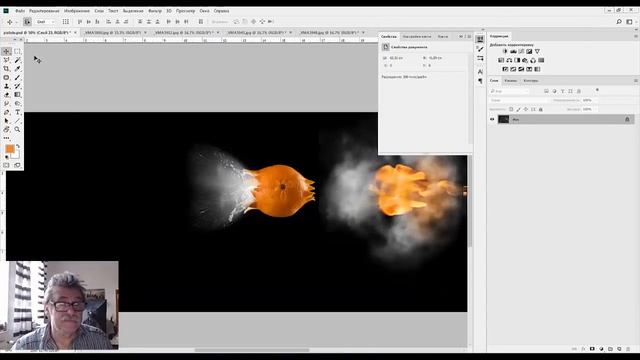
Task: Toggle Auto-Select checkbox in options bar
Action: [x=27, y=22]
